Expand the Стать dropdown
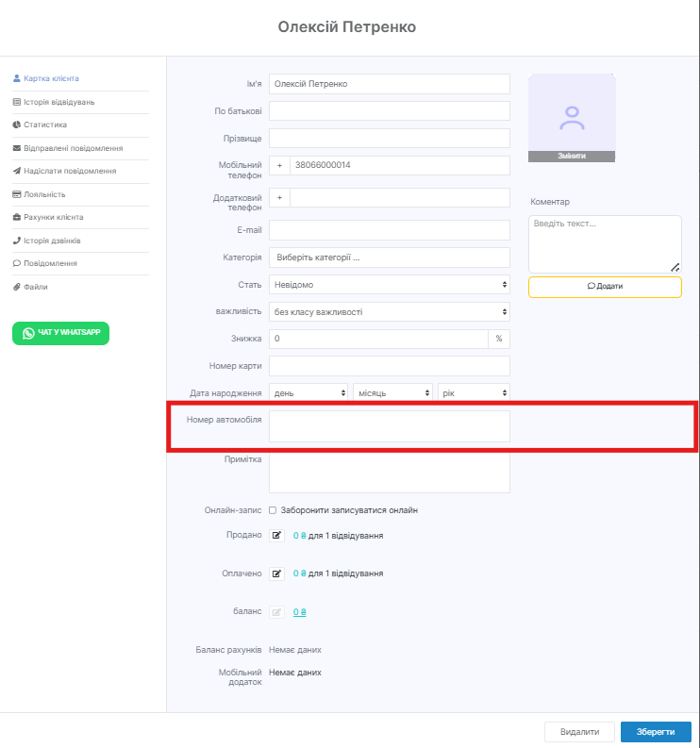Image resolution: width=700 pixels, height=748 pixels. coord(389,284)
